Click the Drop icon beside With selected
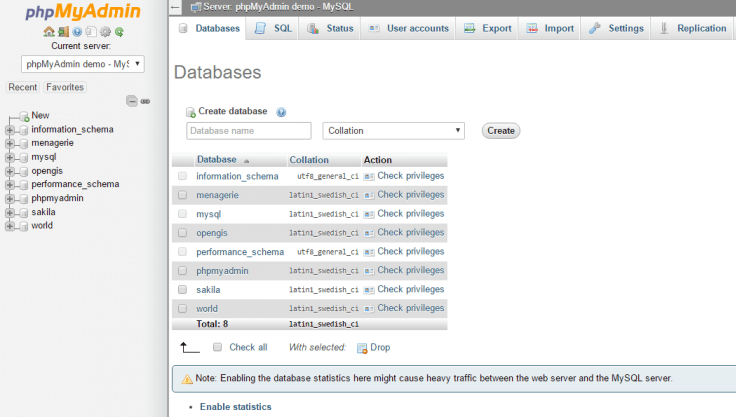 362,348
